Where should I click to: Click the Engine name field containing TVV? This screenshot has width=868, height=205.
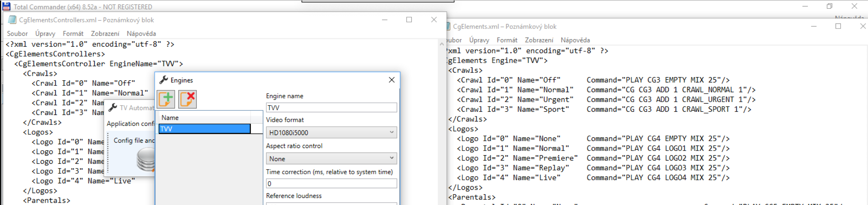pos(331,107)
